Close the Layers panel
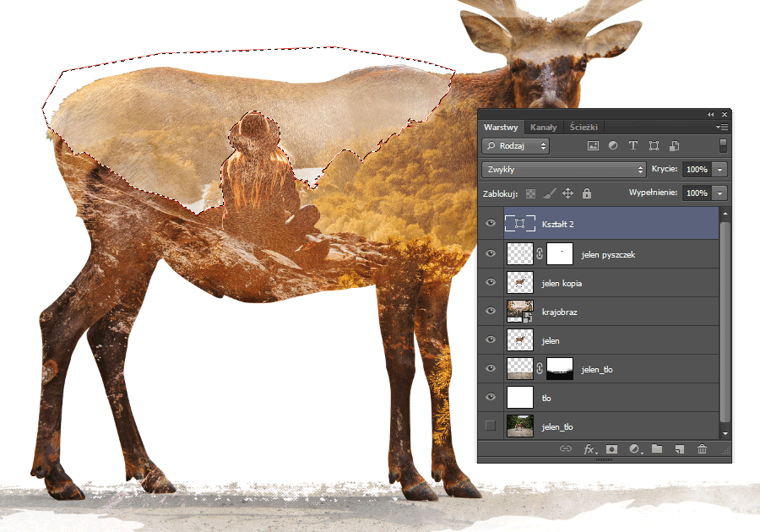Image resolution: width=760 pixels, height=532 pixels. click(725, 114)
